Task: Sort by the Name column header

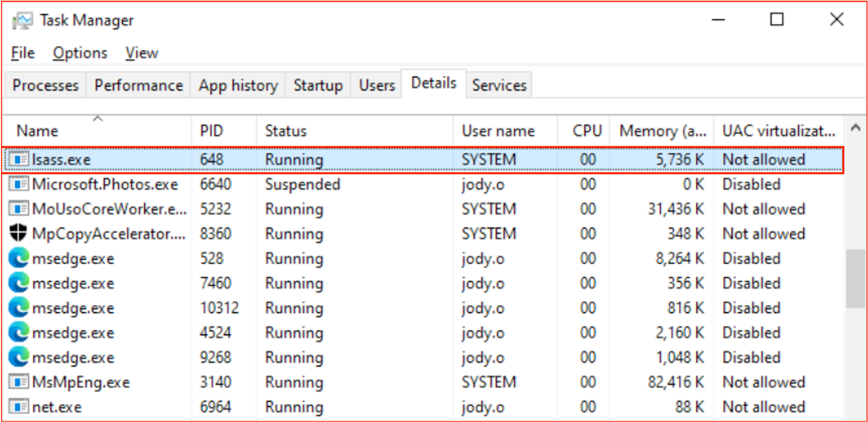Action: [97, 130]
